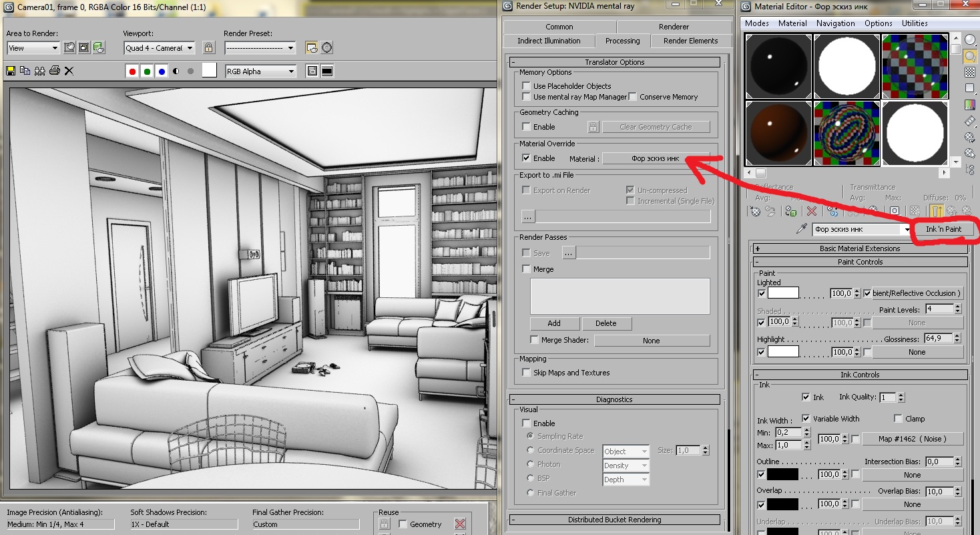
Task: Click the Save Image floppy disk icon
Action: point(11,71)
